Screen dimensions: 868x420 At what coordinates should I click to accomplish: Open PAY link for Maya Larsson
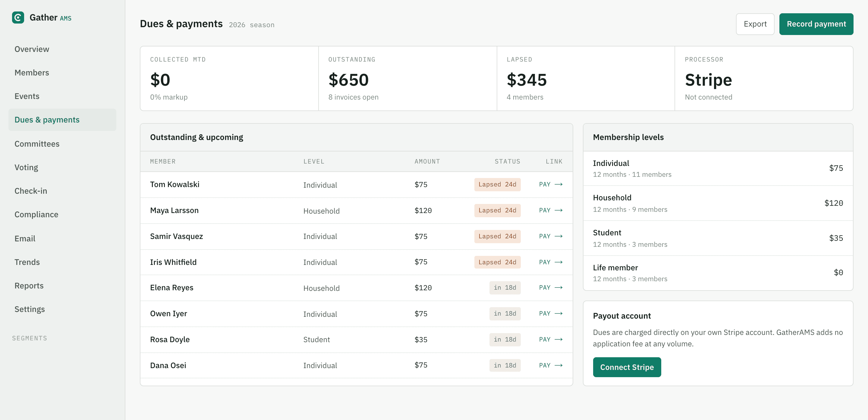(551, 211)
